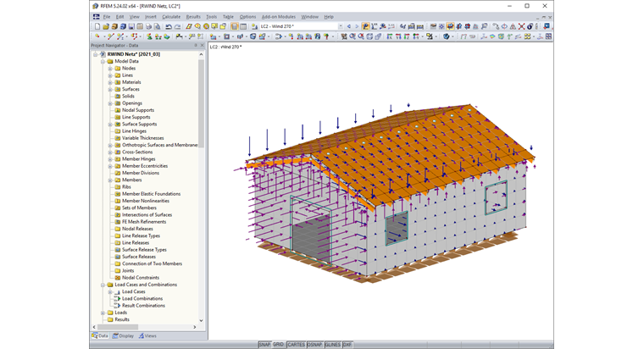Toggle show loads icon in toolbar
Screen dimensions: 644x349
(x=365, y=26)
